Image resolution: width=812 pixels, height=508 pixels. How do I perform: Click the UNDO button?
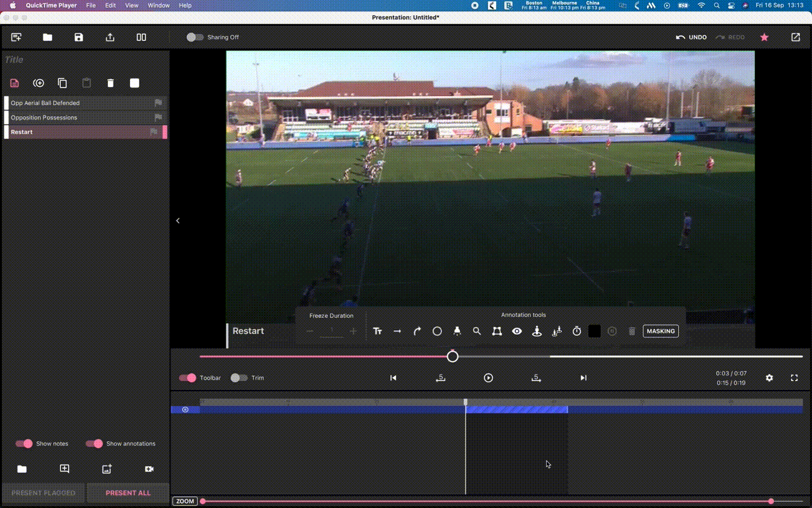point(691,37)
